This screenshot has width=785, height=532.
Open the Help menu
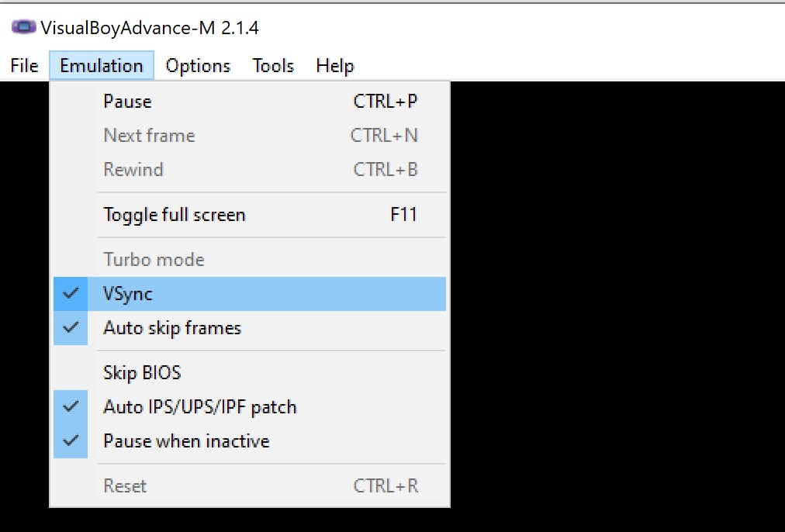pyautogui.click(x=334, y=66)
